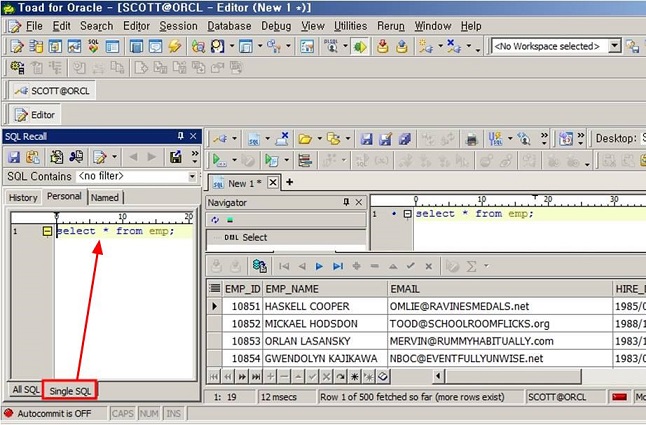Click the print icon in editor toolbar
The width and height of the screenshot is (646, 425).
click(x=471, y=139)
